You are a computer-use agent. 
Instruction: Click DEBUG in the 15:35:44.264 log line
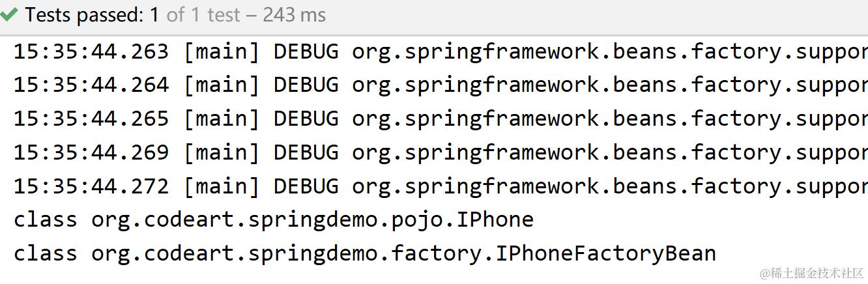point(306,85)
